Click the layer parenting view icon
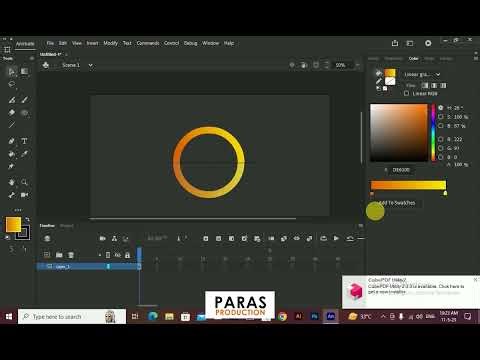Screen dimensions: 480x360 tap(114, 238)
